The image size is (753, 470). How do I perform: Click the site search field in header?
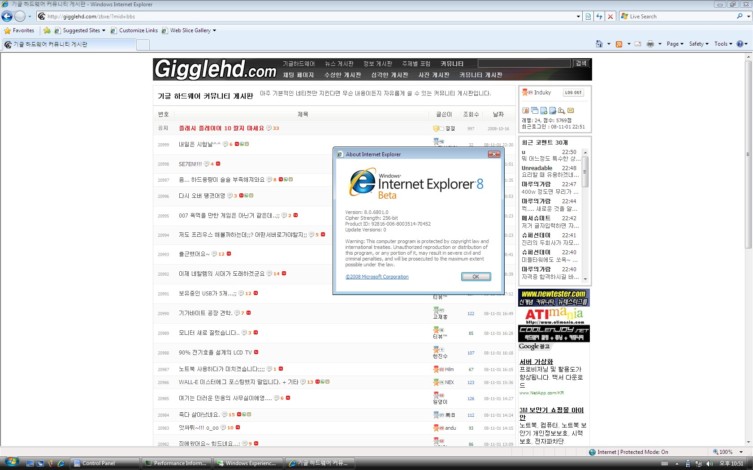click(x=524, y=63)
